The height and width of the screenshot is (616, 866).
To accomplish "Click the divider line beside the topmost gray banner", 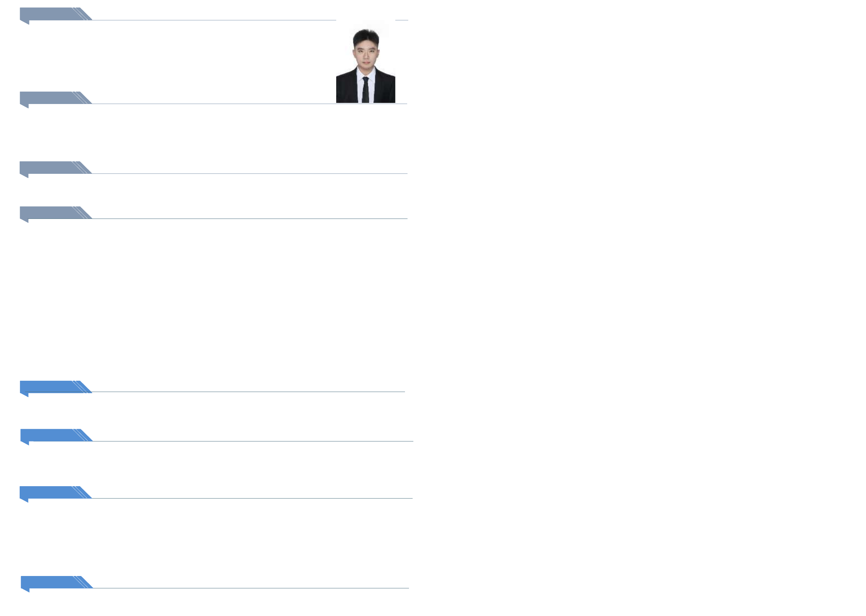I will (212, 20).
